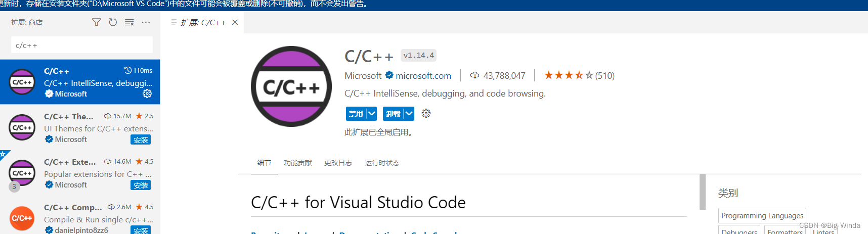Screen dimensions: 868x234
Task: Expand the 禁用 disable dropdown arrow
Action: click(372, 114)
